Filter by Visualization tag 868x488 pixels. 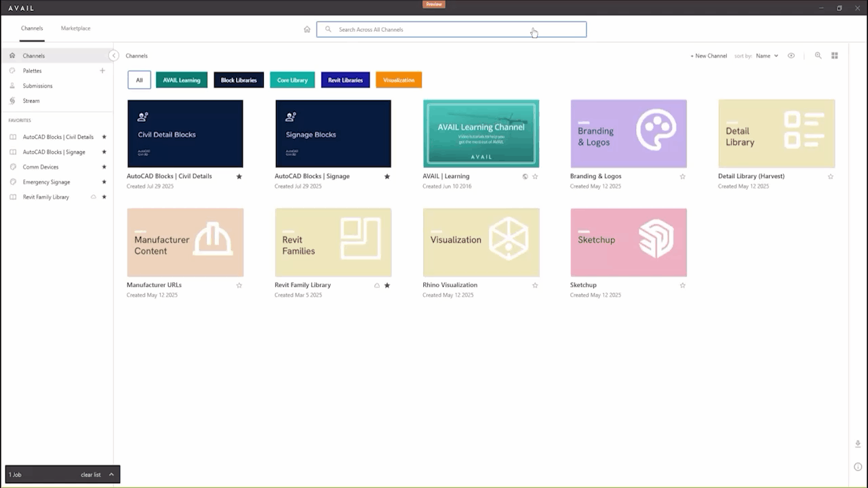(399, 80)
